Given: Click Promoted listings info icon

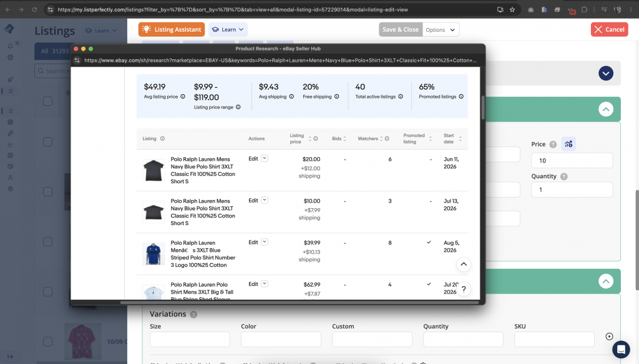Looking at the screenshot, I should tap(461, 97).
